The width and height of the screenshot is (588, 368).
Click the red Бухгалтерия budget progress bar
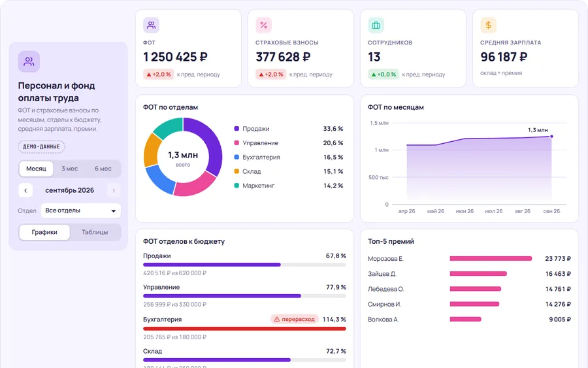click(244, 329)
